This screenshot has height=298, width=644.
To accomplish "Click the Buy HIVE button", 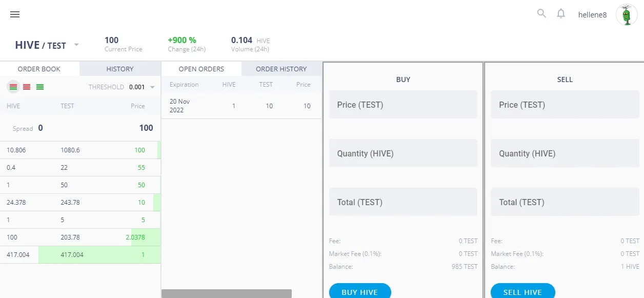I will tap(360, 292).
